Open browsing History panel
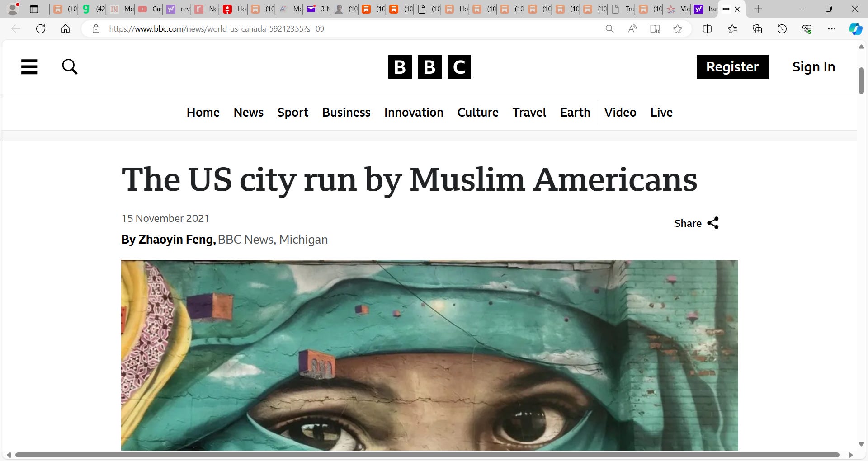This screenshot has width=868, height=461. coord(782,29)
